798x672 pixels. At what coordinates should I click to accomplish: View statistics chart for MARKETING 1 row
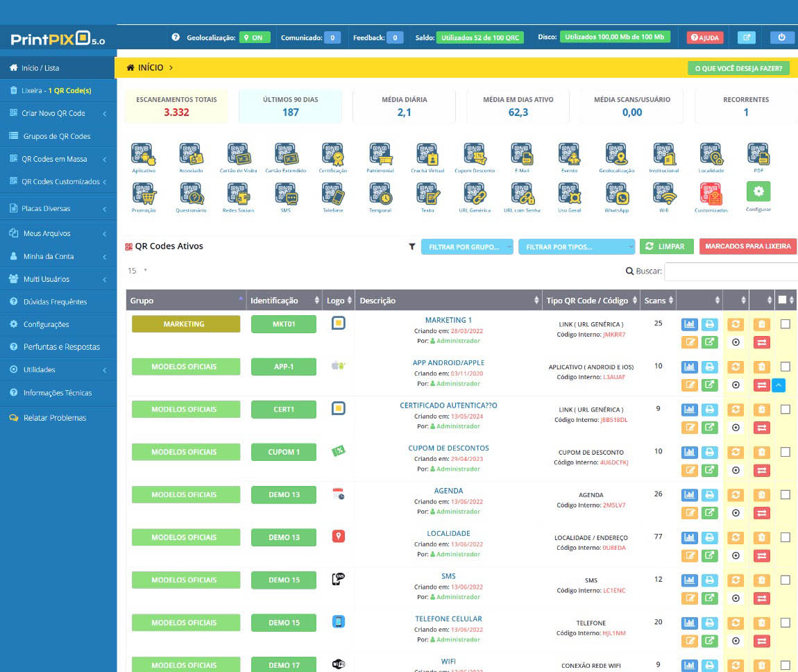point(689,324)
